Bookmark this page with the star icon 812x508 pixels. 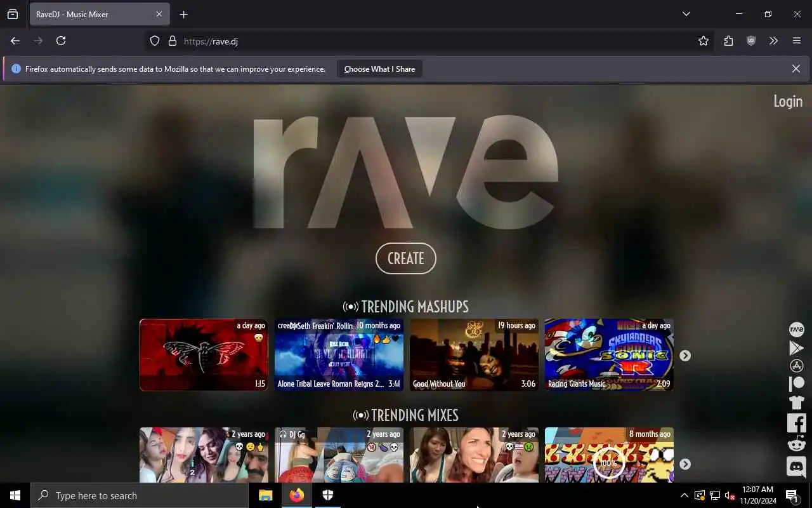pyautogui.click(x=704, y=41)
